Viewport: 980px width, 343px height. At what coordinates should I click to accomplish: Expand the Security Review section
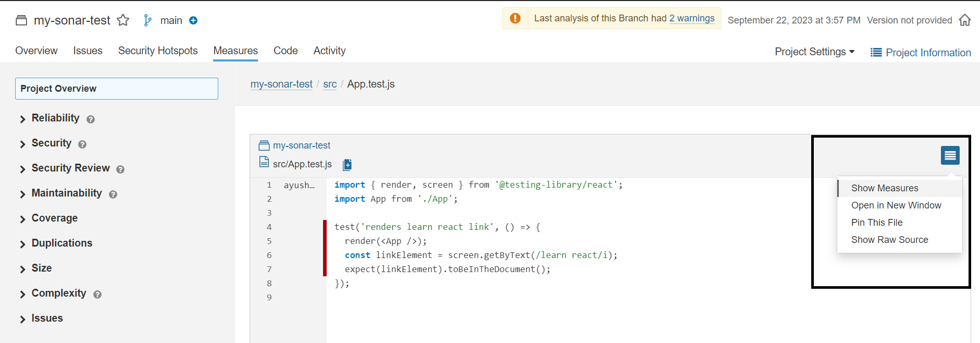pos(22,169)
